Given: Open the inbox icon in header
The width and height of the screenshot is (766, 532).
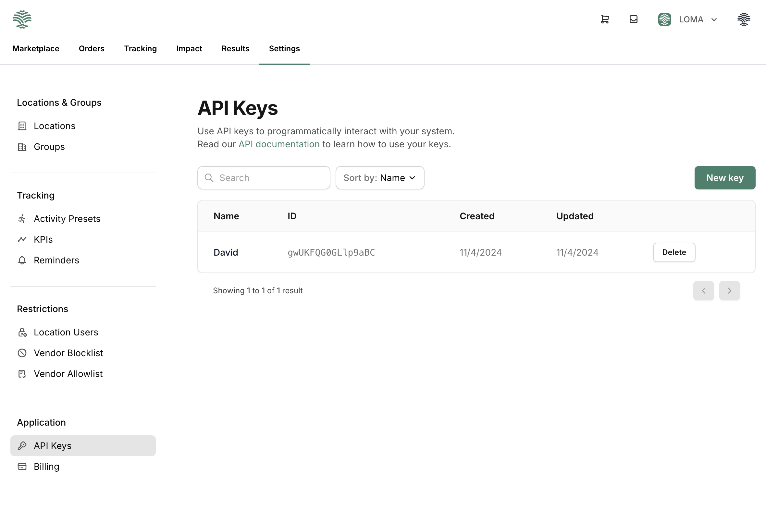Looking at the screenshot, I should [633, 19].
